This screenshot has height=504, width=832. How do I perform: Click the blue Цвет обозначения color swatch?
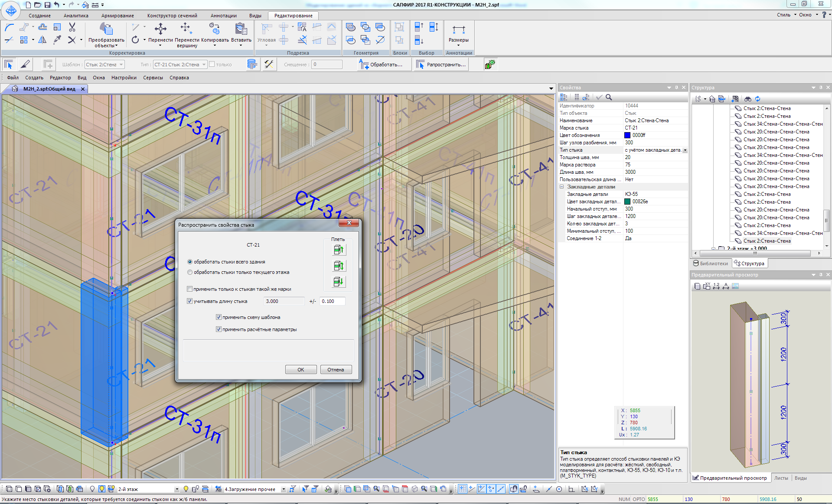pos(627,135)
